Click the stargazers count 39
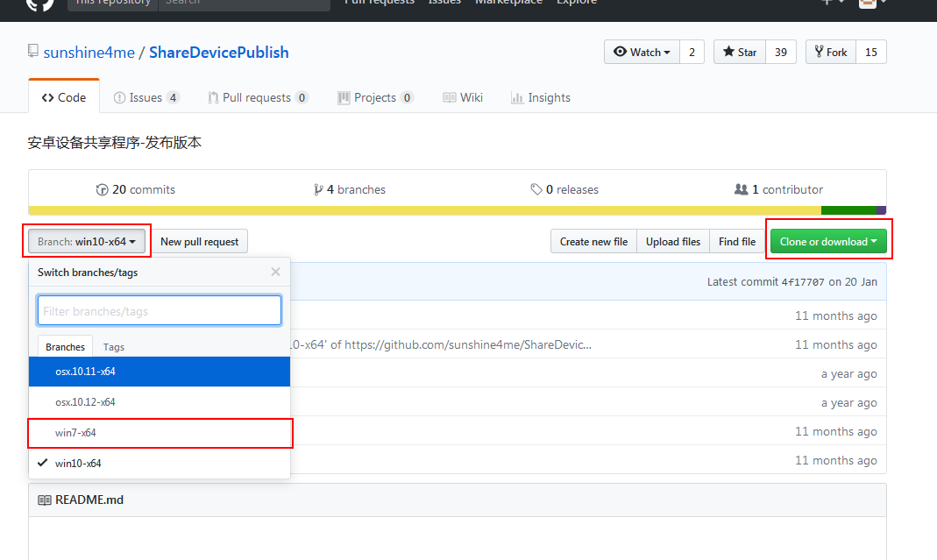 [781, 52]
